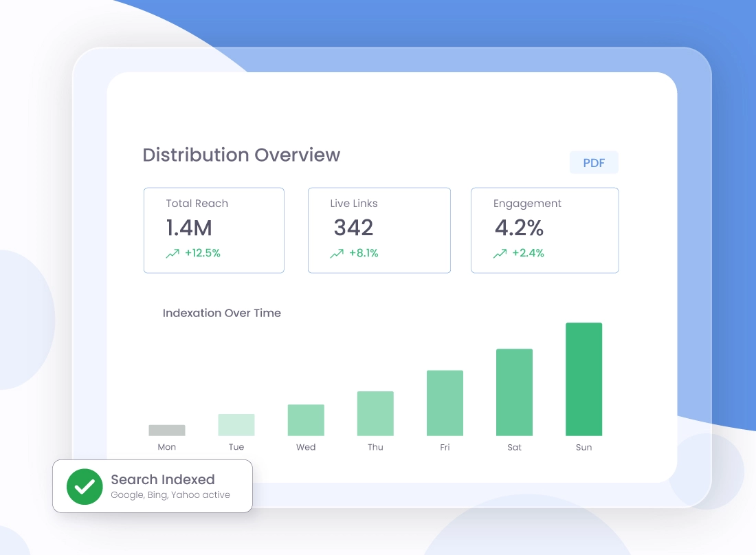The height and width of the screenshot is (555, 756).
Task: Select the Thu bar in the chart
Action: (x=375, y=413)
